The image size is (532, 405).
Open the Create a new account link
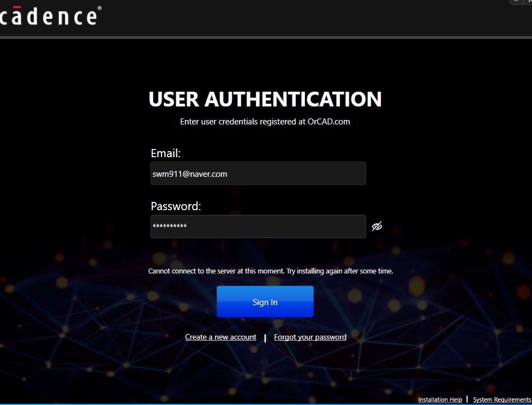[220, 337]
